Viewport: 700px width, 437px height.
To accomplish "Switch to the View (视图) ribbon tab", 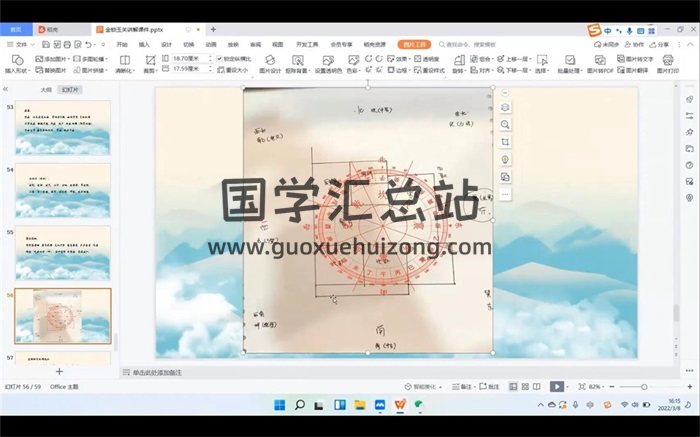I will [278, 44].
